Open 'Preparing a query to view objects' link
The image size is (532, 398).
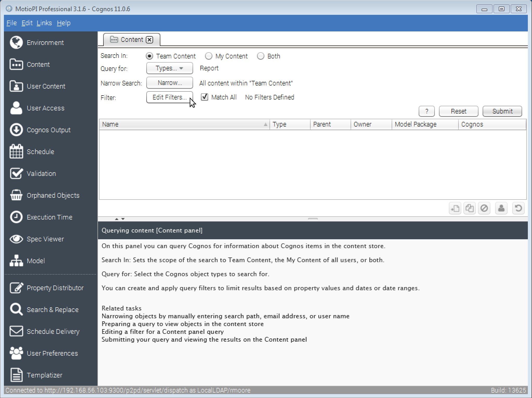pos(183,324)
